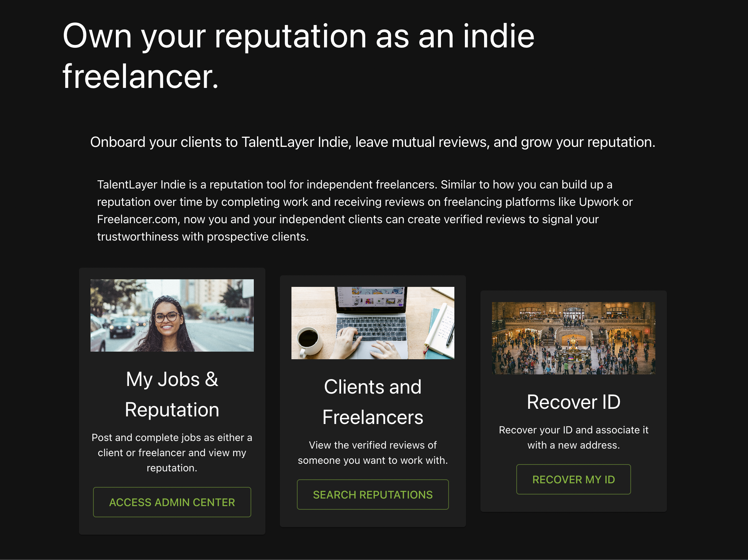Click the 'Reputation' word in the first card title

point(172,410)
